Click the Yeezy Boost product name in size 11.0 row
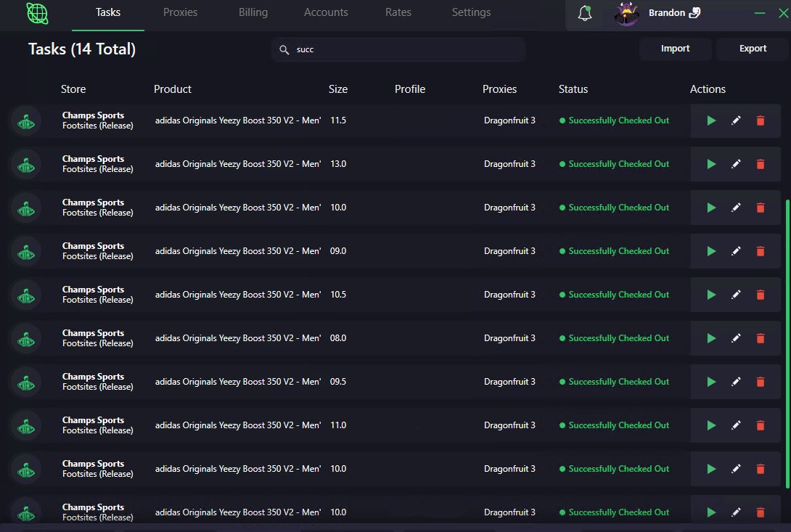This screenshot has height=532, width=791. coord(237,425)
